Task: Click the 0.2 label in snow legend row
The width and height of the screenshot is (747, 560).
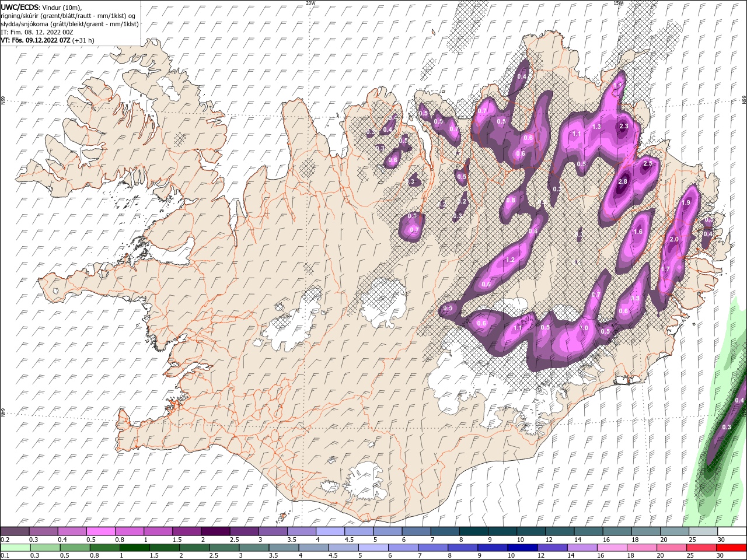Action: (x=5, y=540)
